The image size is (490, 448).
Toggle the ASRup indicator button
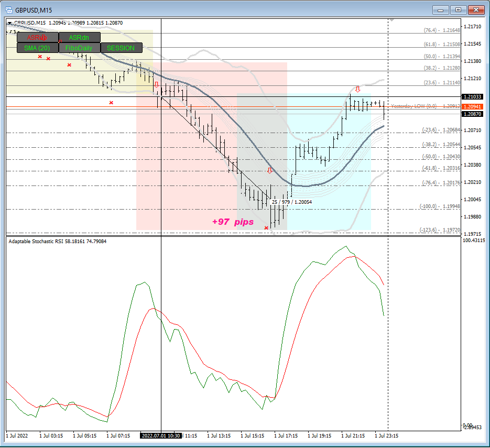38,38
